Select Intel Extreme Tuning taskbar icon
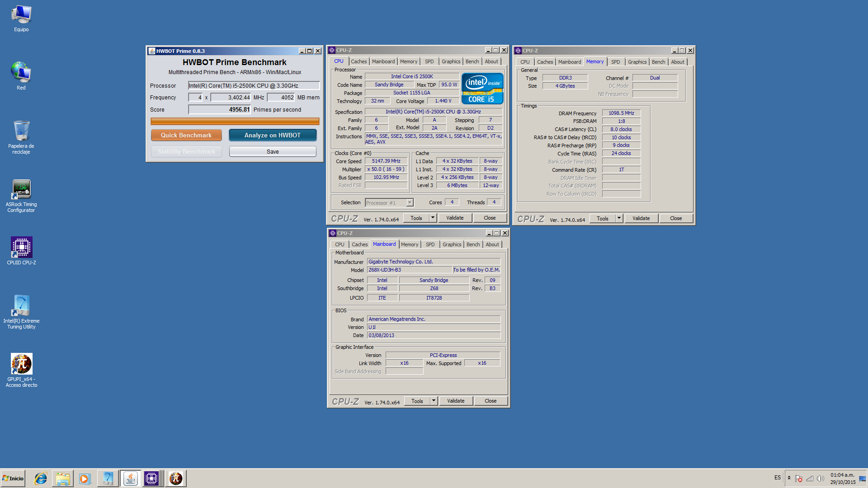The width and height of the screenshot is (868, 488). point(108,479)
